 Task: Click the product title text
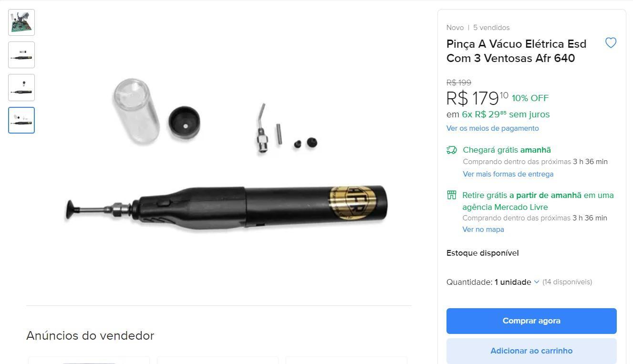[517, 51]
